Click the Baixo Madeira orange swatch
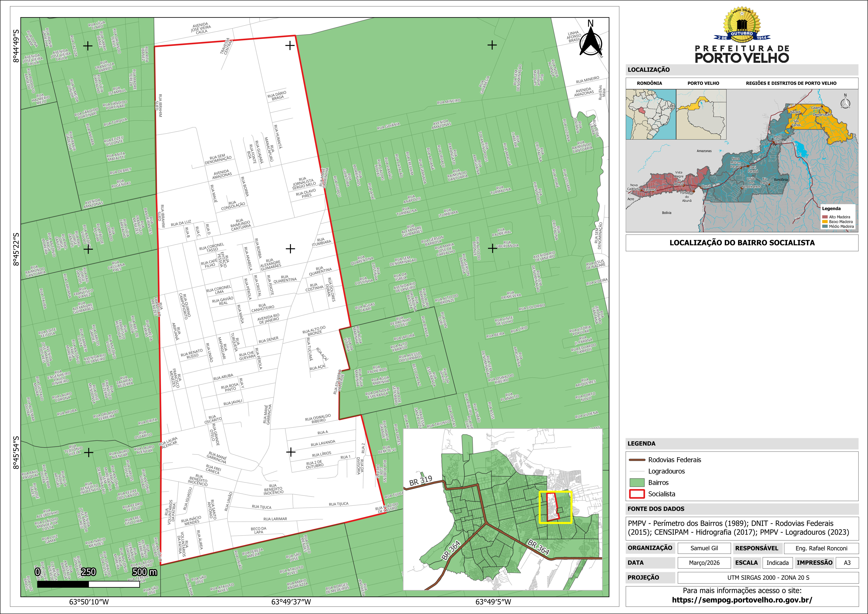The height and width of the screenshot is (614, 868). 825,222
